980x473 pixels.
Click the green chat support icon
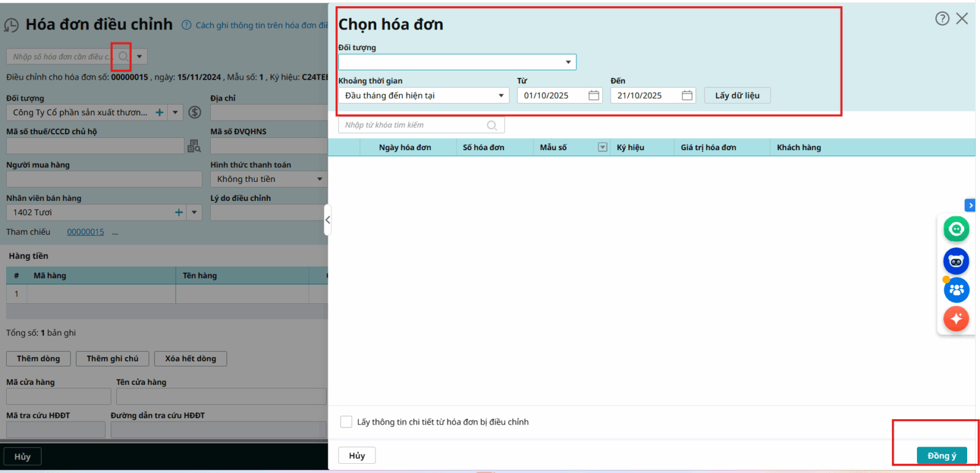(x=956, y=229)
